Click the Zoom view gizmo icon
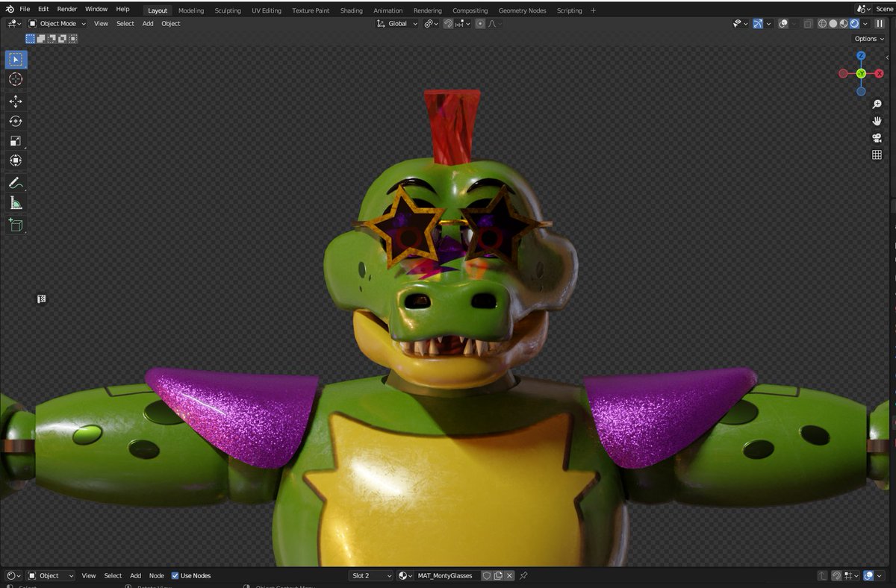 pos(877,104)
